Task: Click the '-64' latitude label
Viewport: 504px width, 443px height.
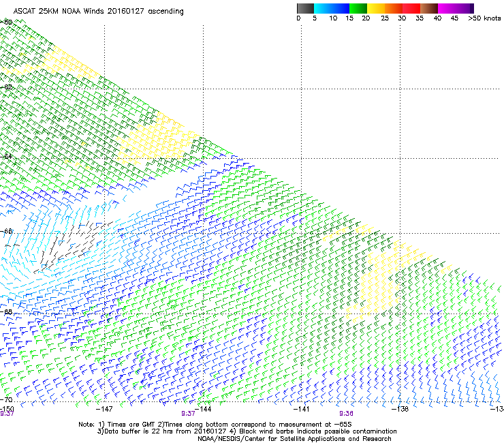Action: click(6, 157)
